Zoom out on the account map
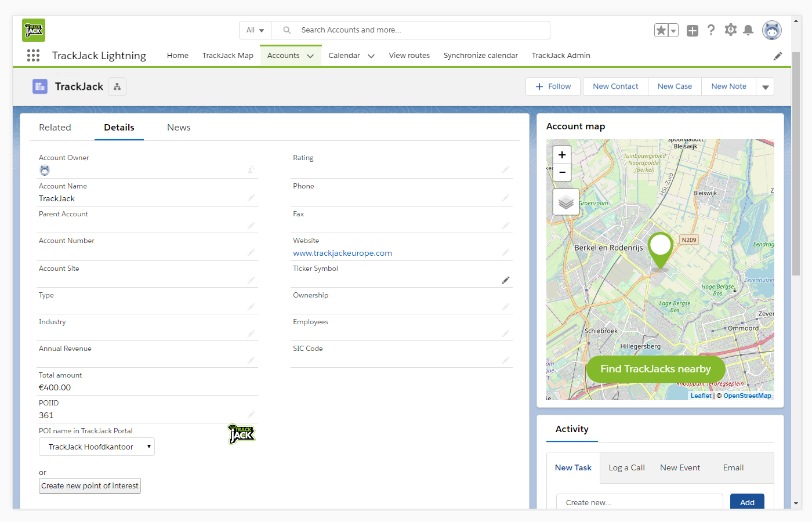 pos(562,172)
